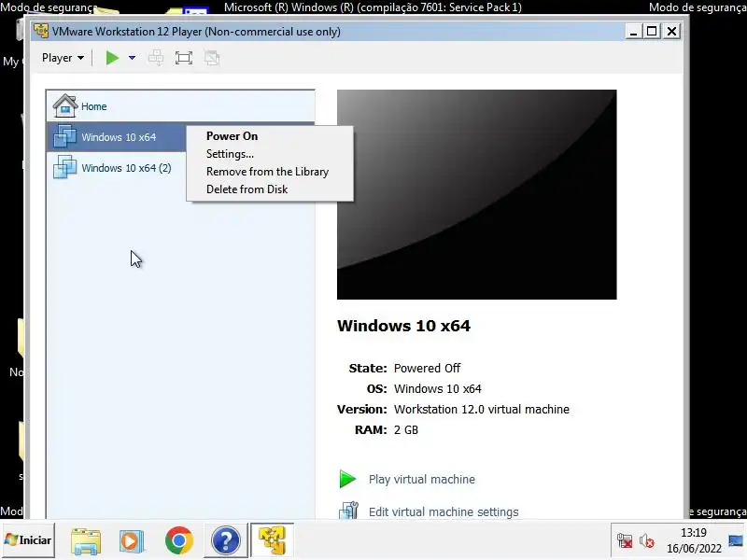The image size is (747, 560).
Task: Open Settings... from context menu
Action: [x=230, y=154]
